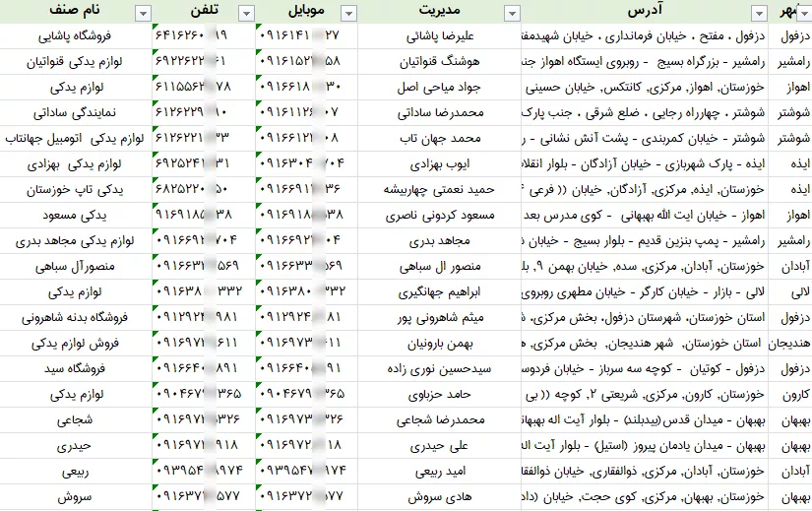Select manager cell منصور ال سباهی

click(440, 267)
